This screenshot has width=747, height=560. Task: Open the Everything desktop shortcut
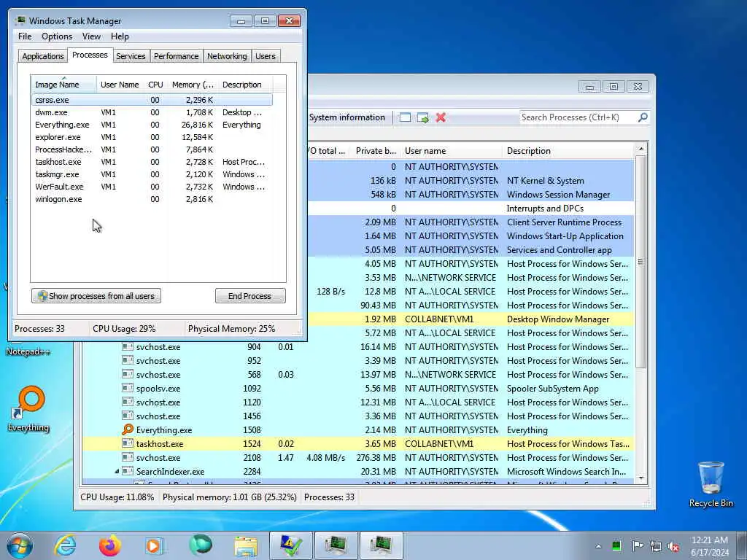(x=28, y=408)
